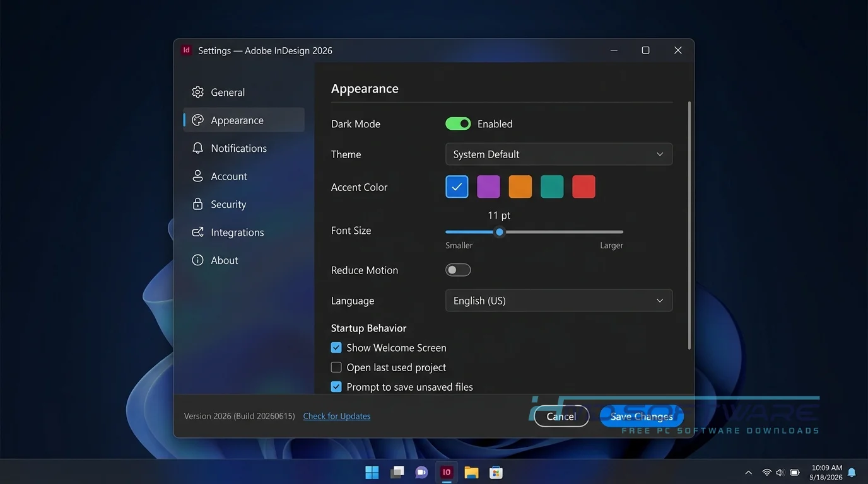This screenshot has width=868, height=484.
Task: Minimize the Settings window
Action: pyautogui.click(x=614, y=50)
